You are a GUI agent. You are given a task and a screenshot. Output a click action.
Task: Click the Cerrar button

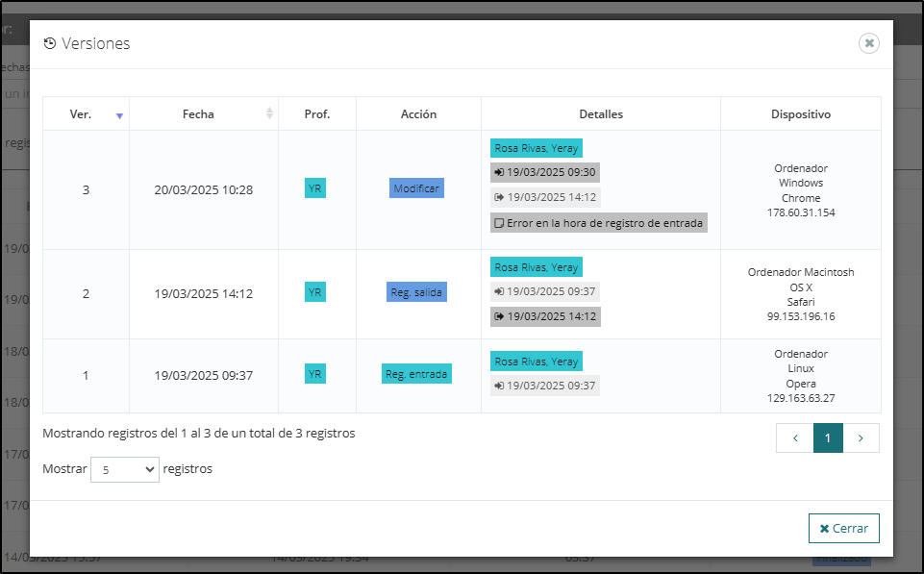click(844, 528)
